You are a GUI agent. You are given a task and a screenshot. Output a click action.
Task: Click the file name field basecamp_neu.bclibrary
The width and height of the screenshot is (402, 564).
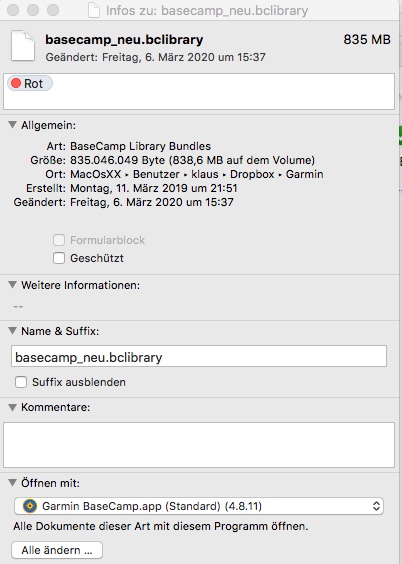[199, 356]
